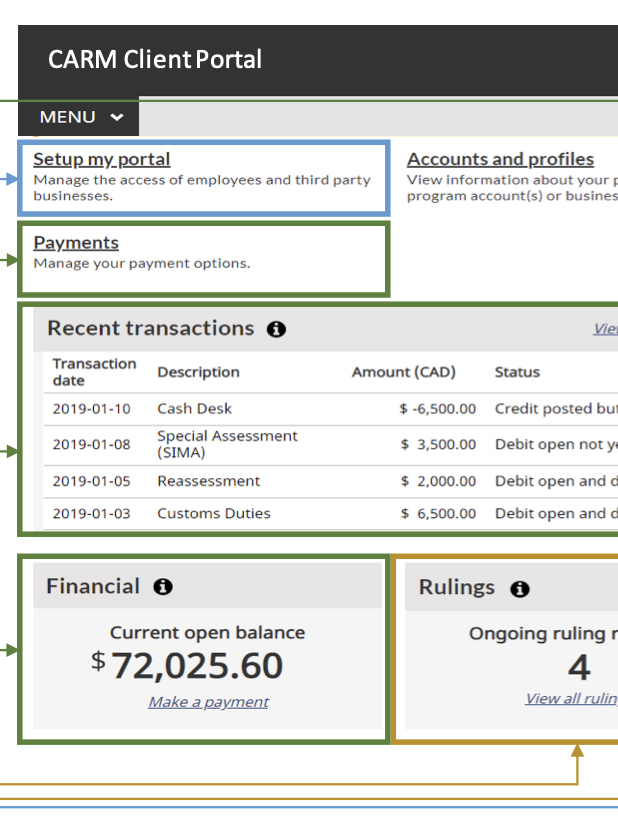Click the Amount (CAD) column header
The height and width of the screenshot is (824, 618).
coord(404,372)
